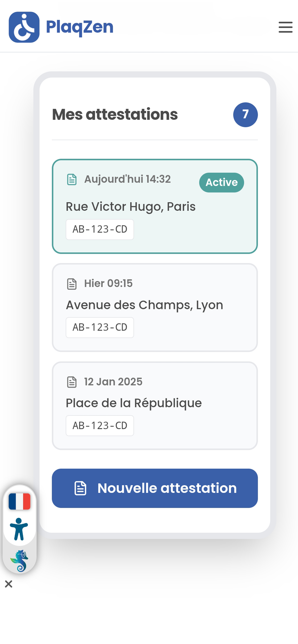Click the French flag language icon

pos(19,501)
